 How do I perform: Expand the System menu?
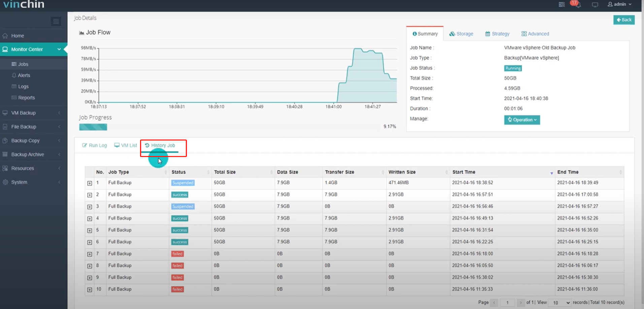(34, 182)
